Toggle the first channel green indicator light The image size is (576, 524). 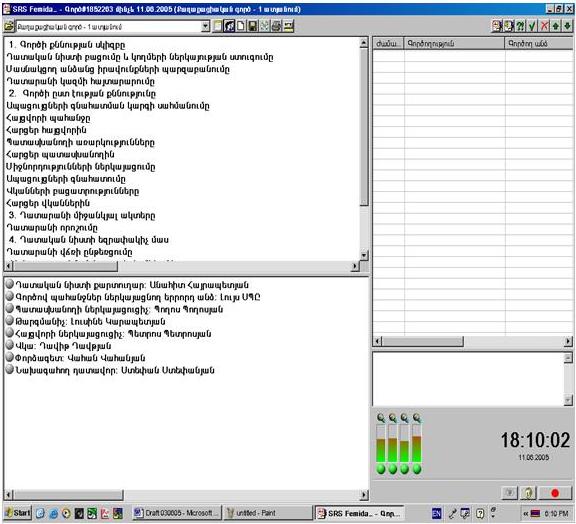(x=381, y=469)
